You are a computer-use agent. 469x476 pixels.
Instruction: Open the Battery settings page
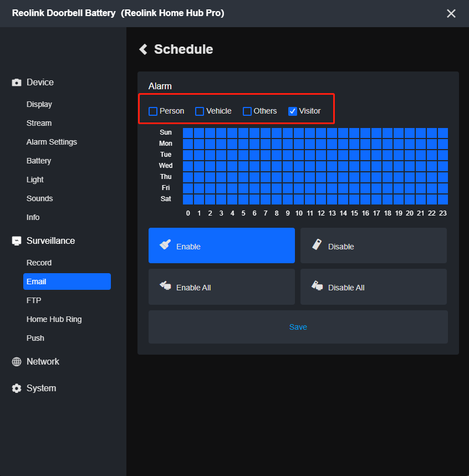pos(39,161)
